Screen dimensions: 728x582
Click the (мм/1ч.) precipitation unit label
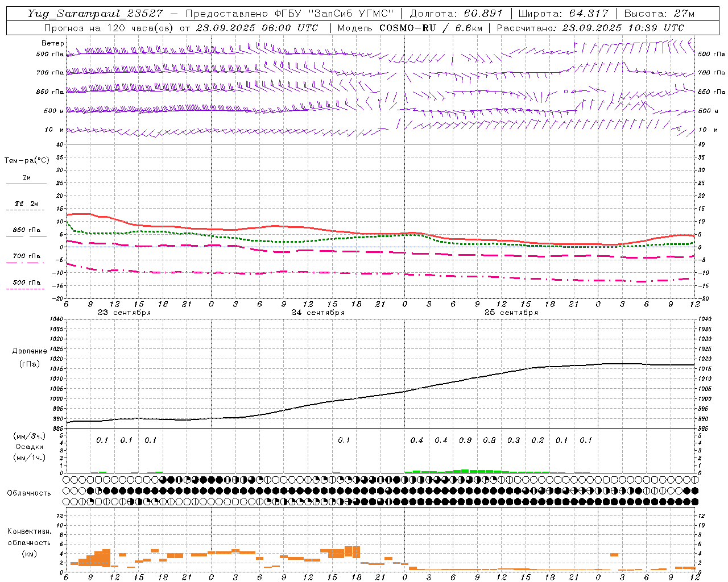point(30,458)
